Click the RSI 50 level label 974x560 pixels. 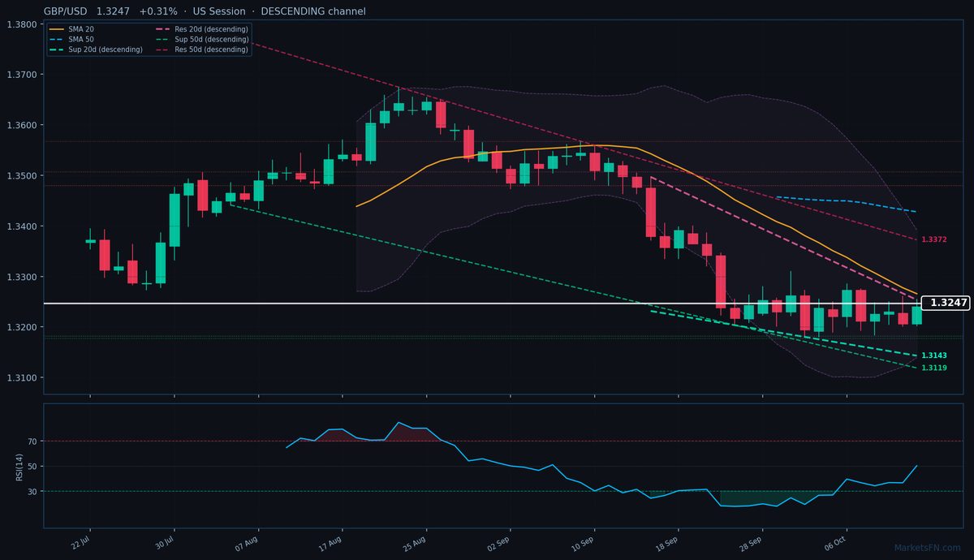(x=32, y=467)
